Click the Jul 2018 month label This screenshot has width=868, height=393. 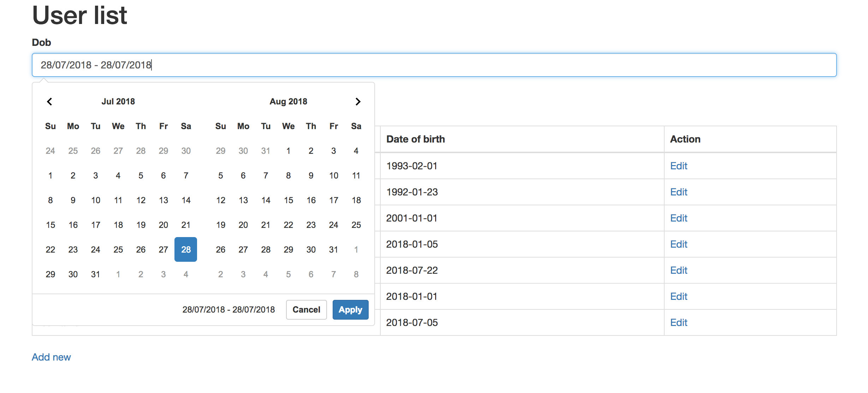[118, 101]
